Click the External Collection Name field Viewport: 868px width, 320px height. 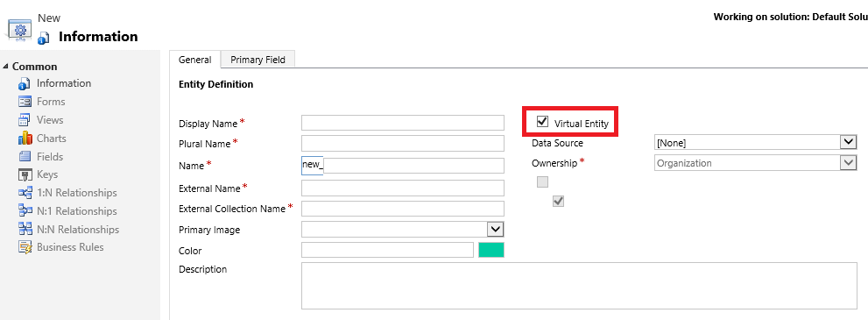coord(402,209)
